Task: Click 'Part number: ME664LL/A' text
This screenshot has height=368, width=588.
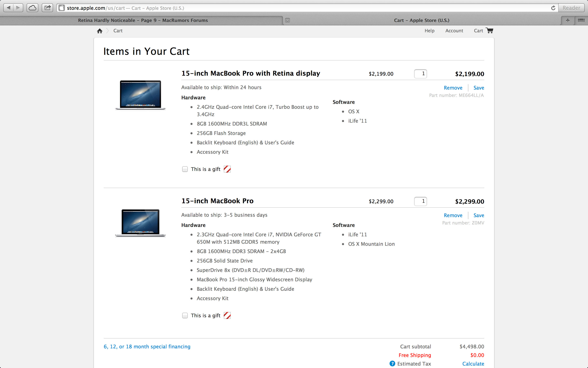Action: coord(456,95)
